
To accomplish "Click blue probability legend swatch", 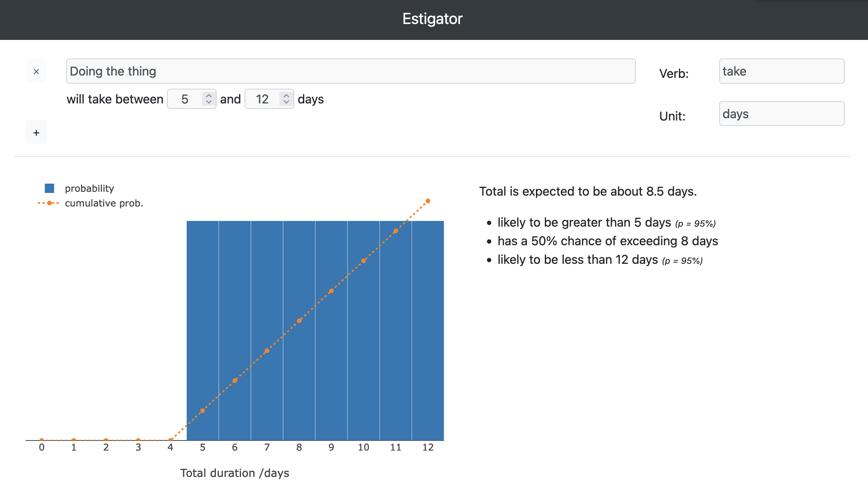I will tap(49, 188).
